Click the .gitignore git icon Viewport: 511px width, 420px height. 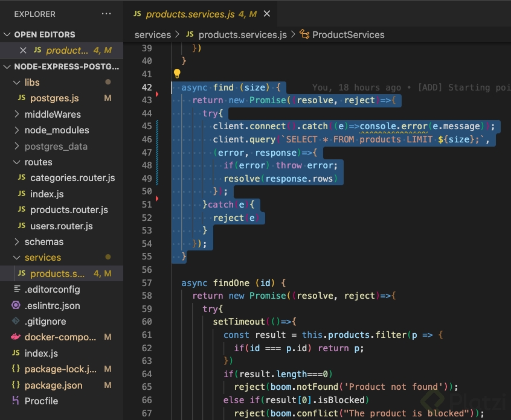[16, 322]
